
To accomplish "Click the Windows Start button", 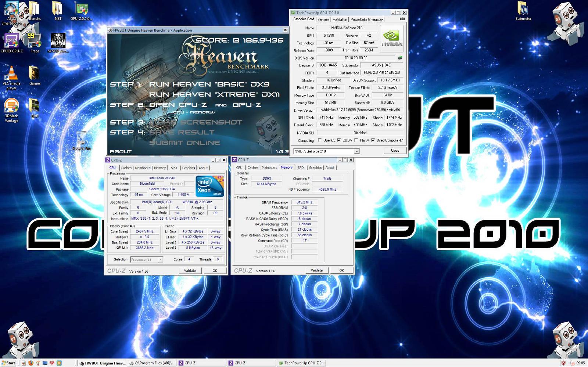I will [x=8, y=363].
